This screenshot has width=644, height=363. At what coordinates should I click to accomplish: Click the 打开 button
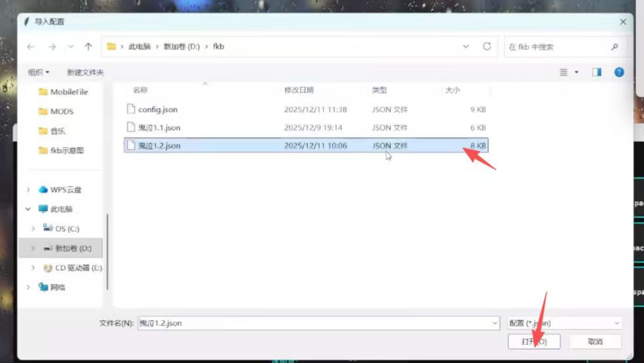tap(533, 341)
